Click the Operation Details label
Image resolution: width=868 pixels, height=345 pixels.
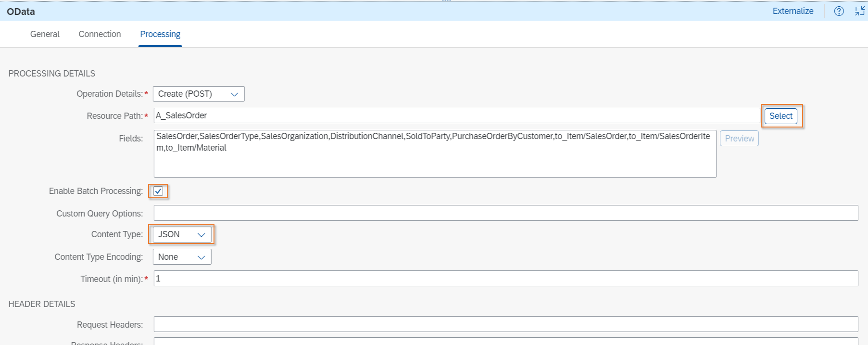[x=110, y=94]
